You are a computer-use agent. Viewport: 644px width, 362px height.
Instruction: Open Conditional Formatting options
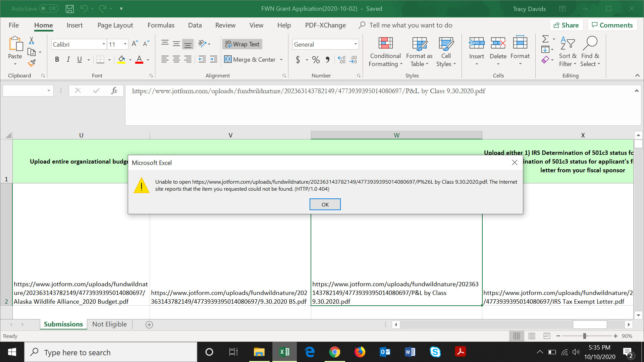coord(385,52)
